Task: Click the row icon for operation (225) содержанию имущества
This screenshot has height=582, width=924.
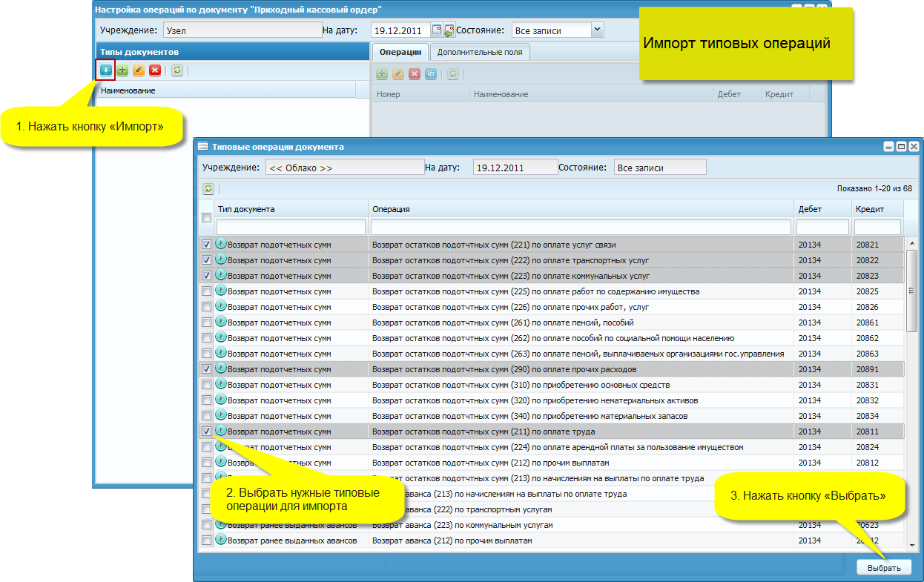Action: pos(220,291)
